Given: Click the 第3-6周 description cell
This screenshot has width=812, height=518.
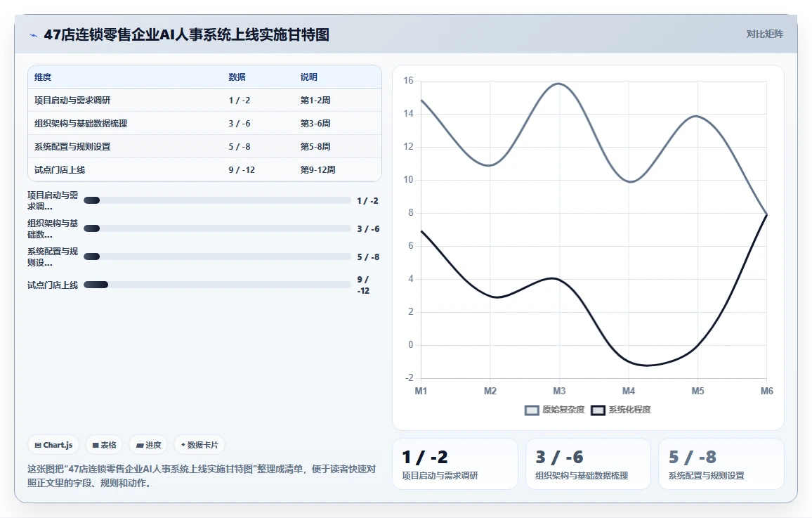Looking at the screenshot, I should coord(315,124).
